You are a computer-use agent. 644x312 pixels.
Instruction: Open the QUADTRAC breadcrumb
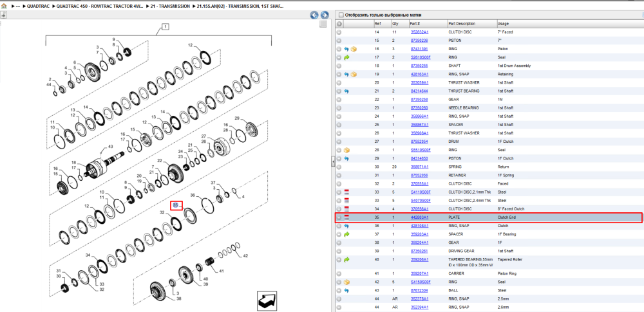point(39,7)
